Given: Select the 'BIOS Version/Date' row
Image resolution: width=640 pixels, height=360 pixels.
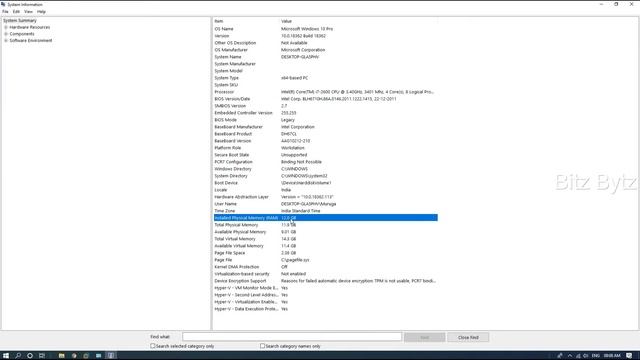Looking at the screenshot, I should [325, 99].
